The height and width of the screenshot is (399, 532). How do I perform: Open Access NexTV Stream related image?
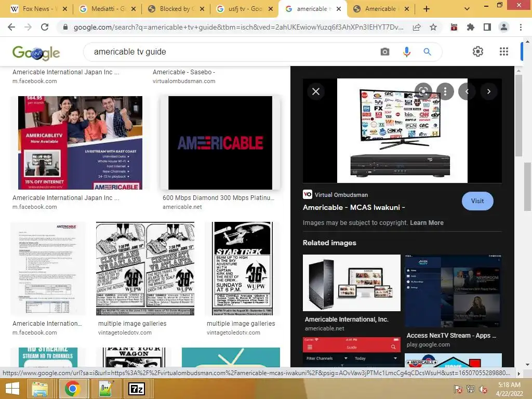coord(453,291)
